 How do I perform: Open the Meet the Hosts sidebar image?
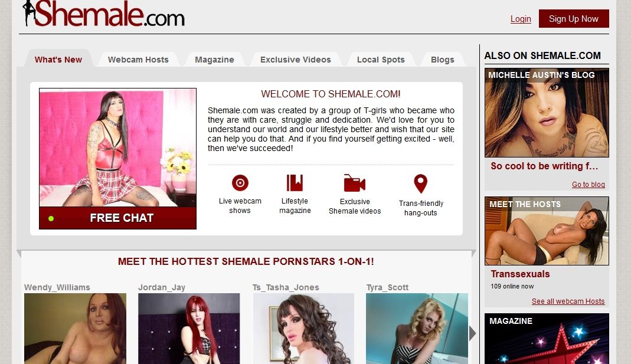547,231
